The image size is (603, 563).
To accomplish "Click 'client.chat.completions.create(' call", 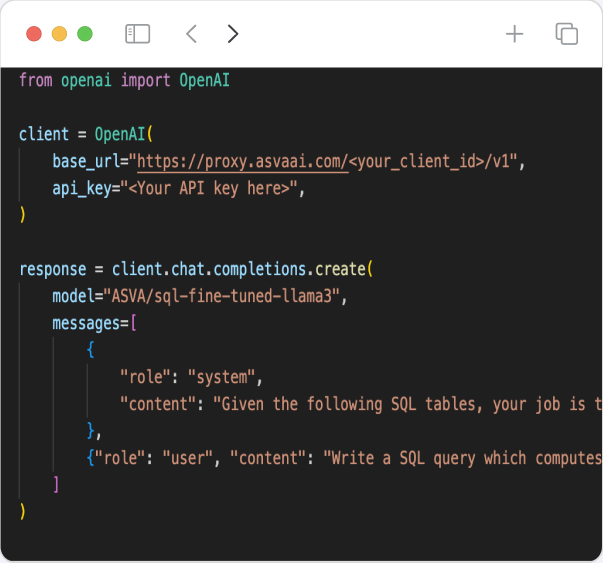I will (242, 269).
